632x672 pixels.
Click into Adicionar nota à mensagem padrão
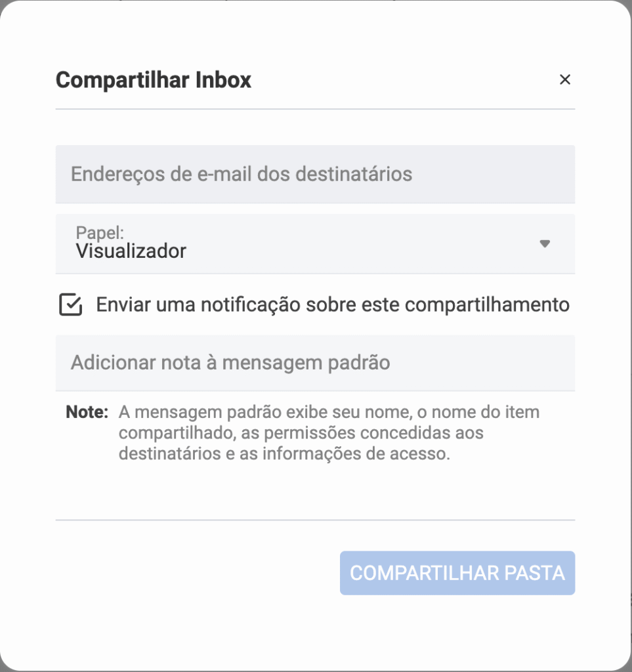click(x=315, y=363)
